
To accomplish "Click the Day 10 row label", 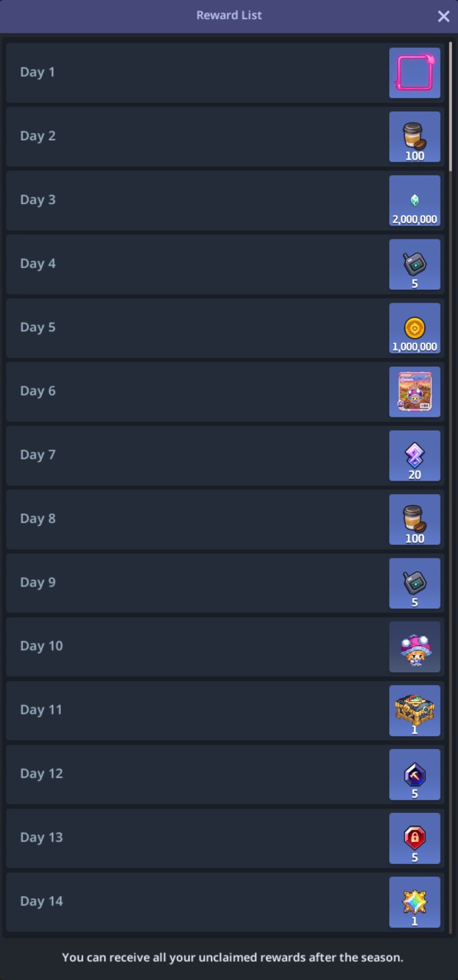I will (x=42, y=646).
